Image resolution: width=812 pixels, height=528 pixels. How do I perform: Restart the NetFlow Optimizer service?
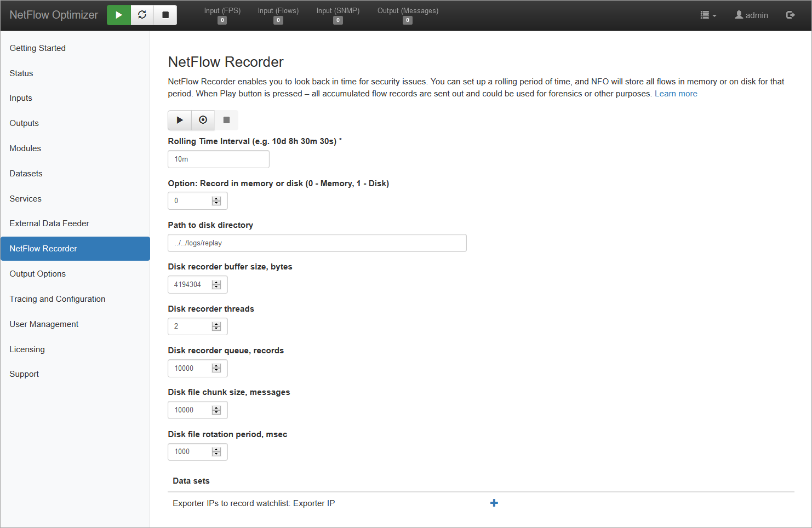pos(142,15)
